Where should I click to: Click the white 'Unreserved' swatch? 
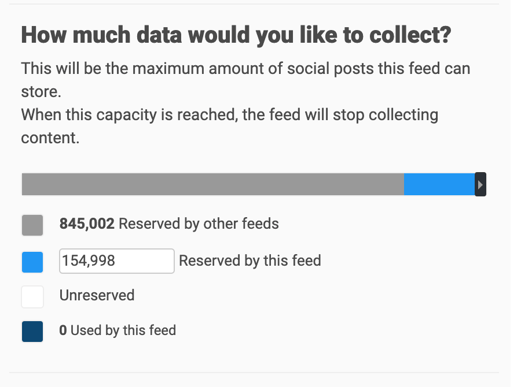click(x=32, y=296)
